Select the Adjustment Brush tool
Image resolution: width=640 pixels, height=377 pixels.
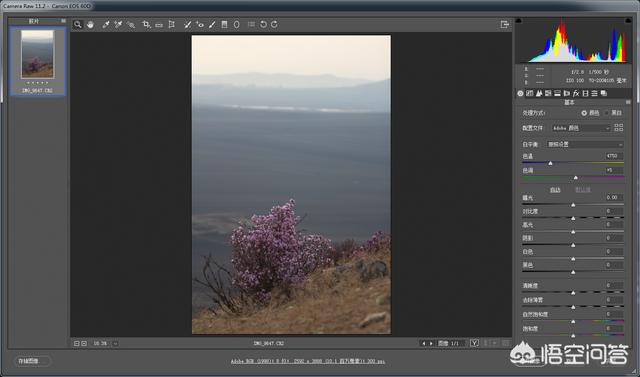[x=212, y=24]
